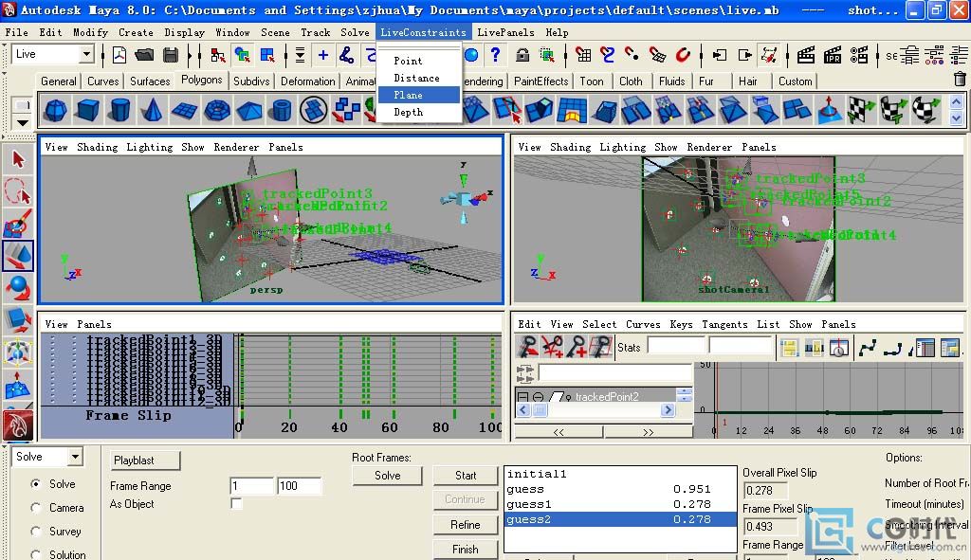Select the Solution radio button
This screenshot has width=971, height=560.
point(36,554)
